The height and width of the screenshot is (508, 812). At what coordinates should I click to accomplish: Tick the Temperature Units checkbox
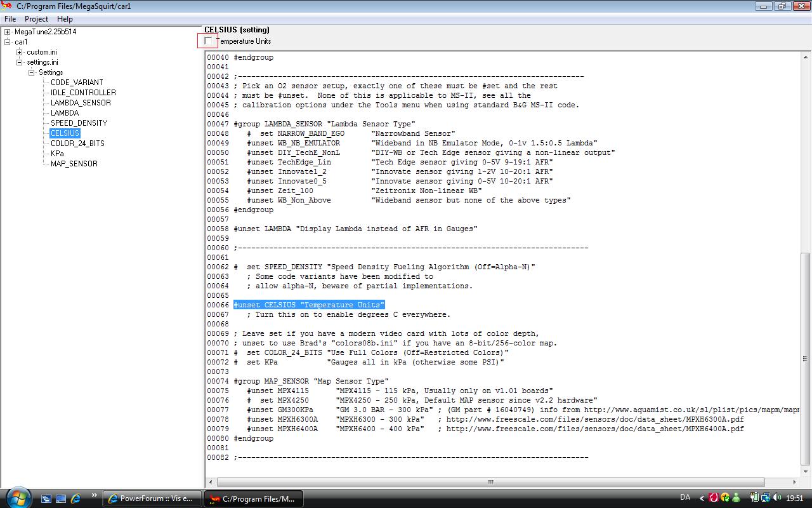click(208, 41)
